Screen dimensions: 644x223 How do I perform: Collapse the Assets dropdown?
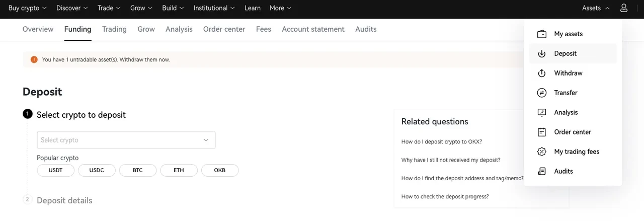596,8
